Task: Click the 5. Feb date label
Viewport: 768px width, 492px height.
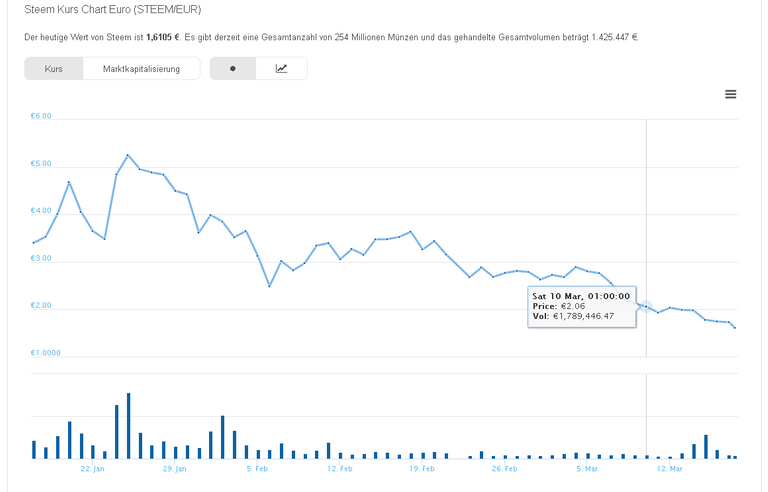Action: pyautogui.click(x=256, y=468)
